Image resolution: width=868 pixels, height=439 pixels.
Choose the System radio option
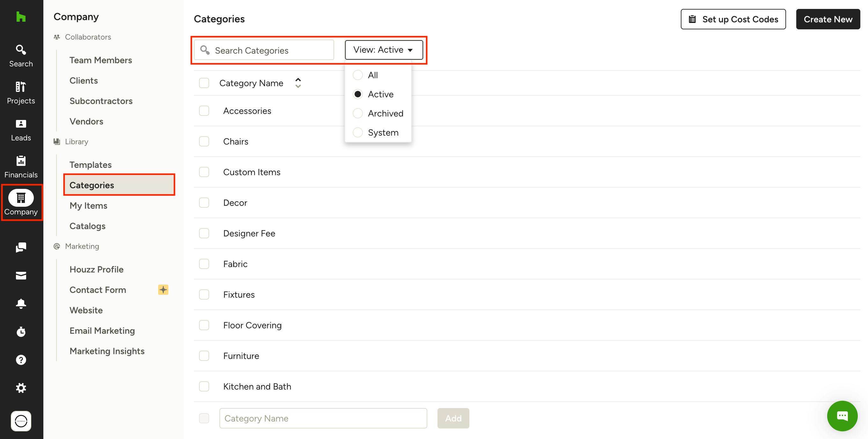tap(358, 132)
